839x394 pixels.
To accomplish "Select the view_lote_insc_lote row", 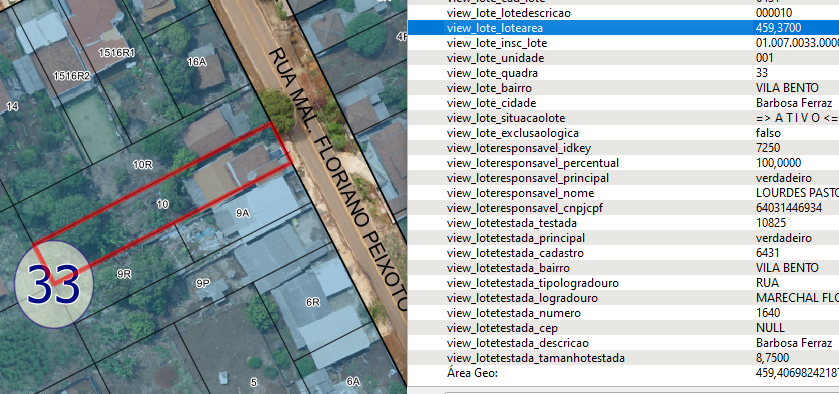I will pyautogui.click(x=623, y=43).
